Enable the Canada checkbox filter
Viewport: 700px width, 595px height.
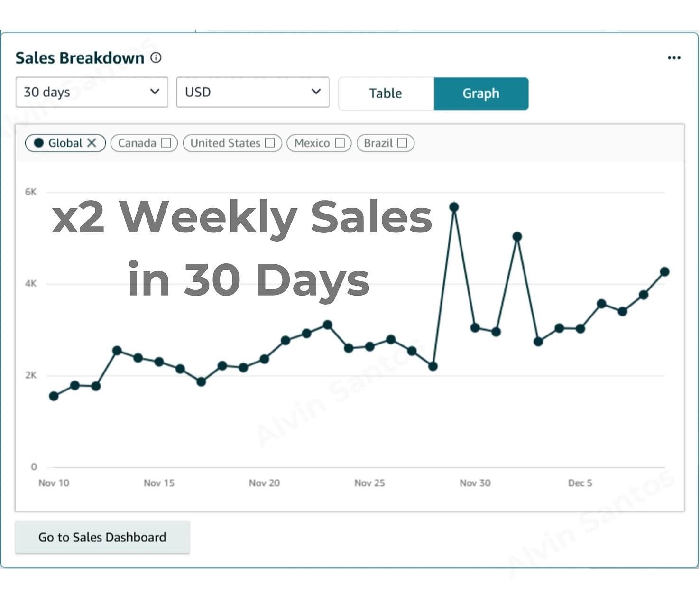166,143
